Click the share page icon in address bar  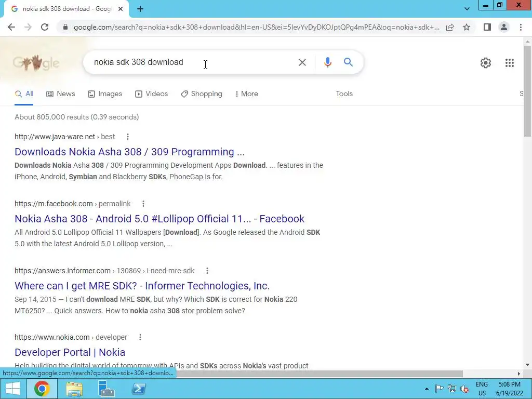pos(450,27)
